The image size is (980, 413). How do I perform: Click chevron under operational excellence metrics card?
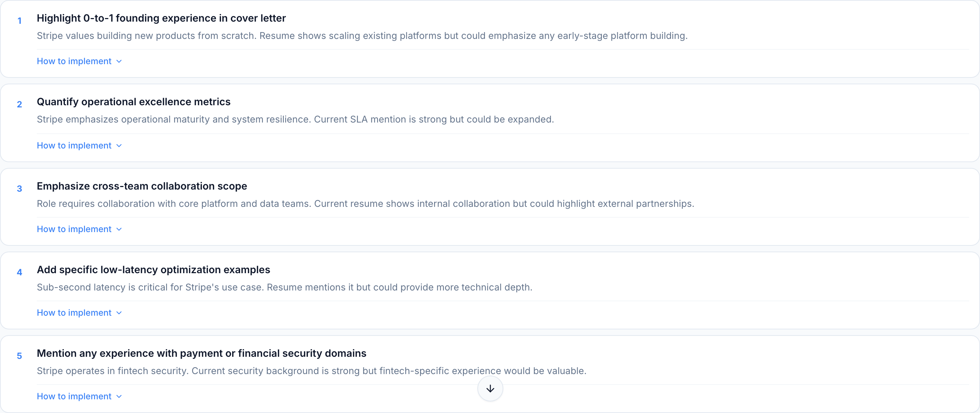[119, 146]
